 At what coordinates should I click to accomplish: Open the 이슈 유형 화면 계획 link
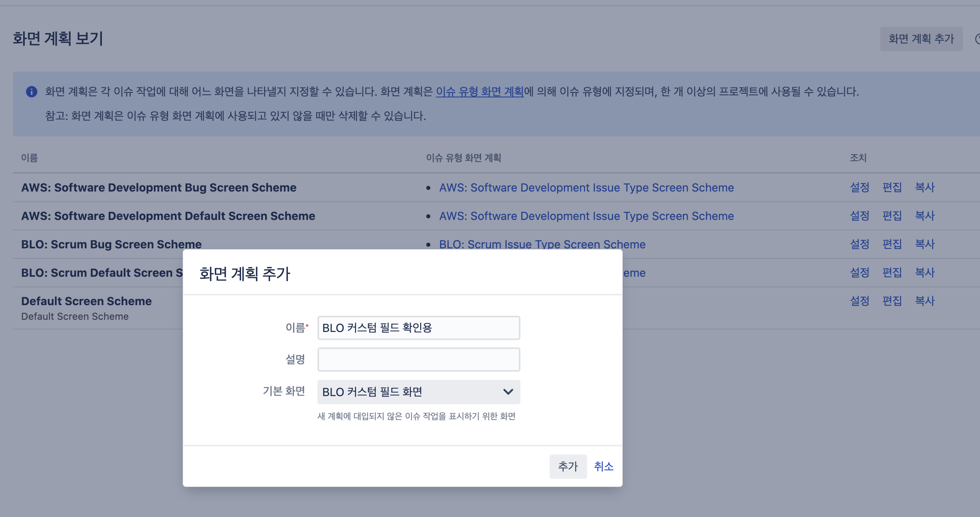[x=479, y=92]
